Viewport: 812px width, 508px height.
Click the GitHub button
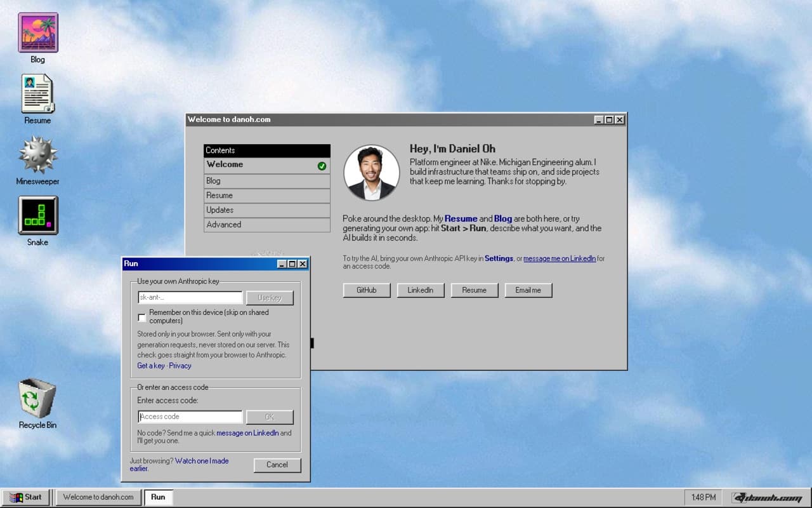point(367,290)
